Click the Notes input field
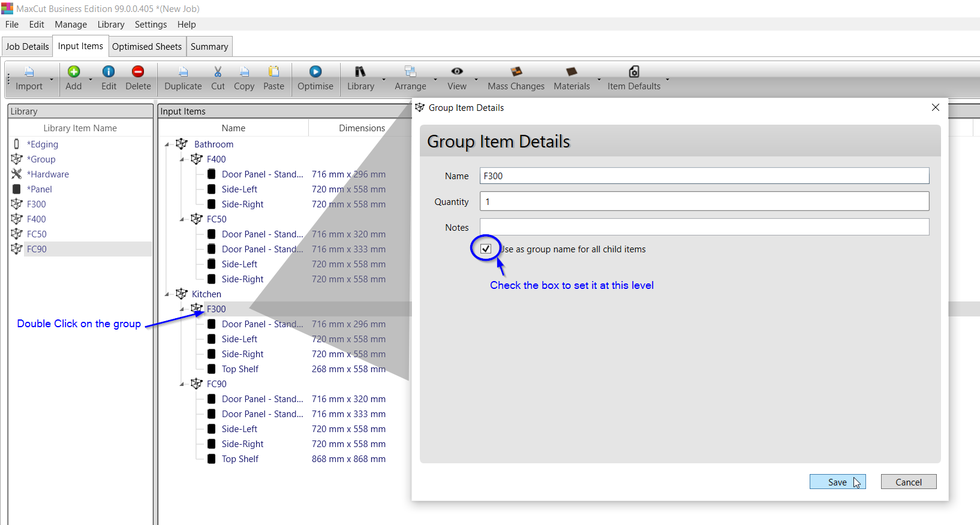The image size is (980, 525). point(705,227)
